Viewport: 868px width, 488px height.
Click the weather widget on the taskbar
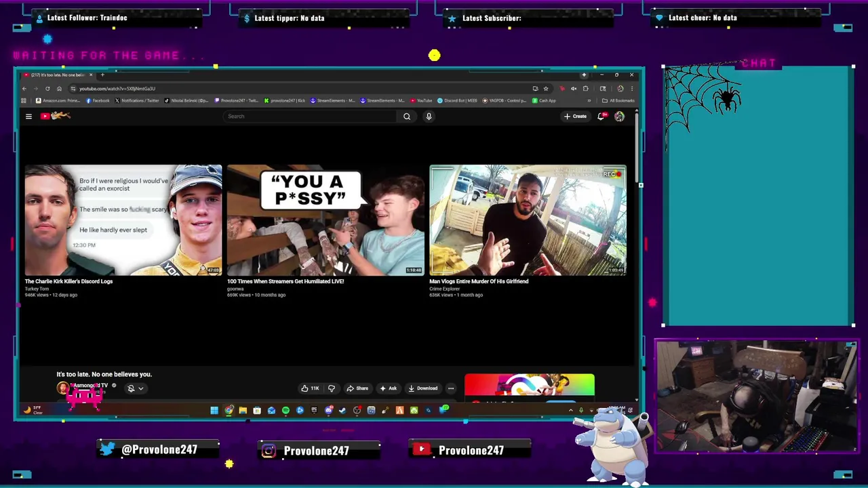click(x=34, y=410)
